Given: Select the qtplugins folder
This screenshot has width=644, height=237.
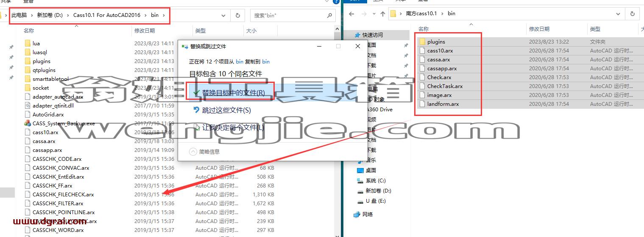Looking at the screenshot, I should [44, 70].
